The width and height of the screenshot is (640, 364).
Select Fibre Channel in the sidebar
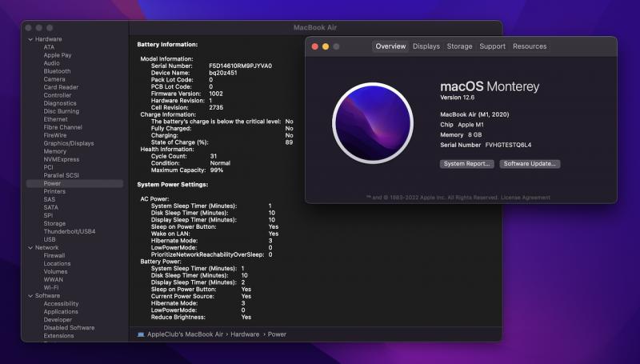pos(63,127)
